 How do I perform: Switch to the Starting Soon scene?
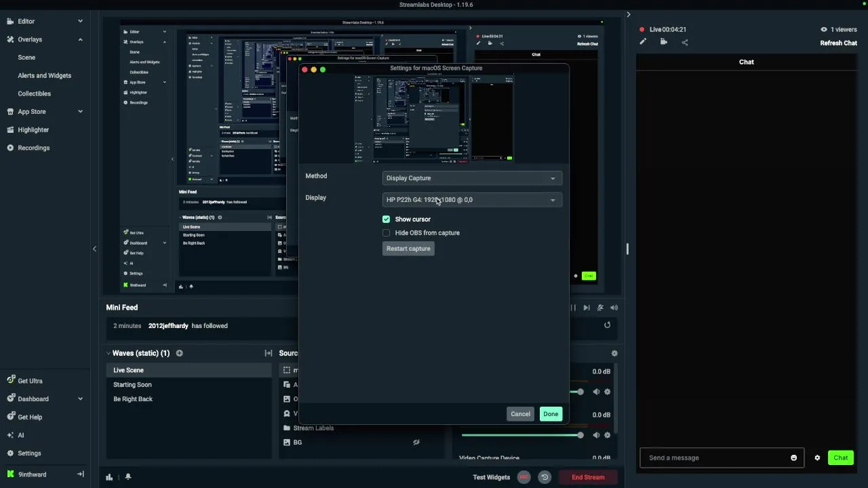[189, 384]
